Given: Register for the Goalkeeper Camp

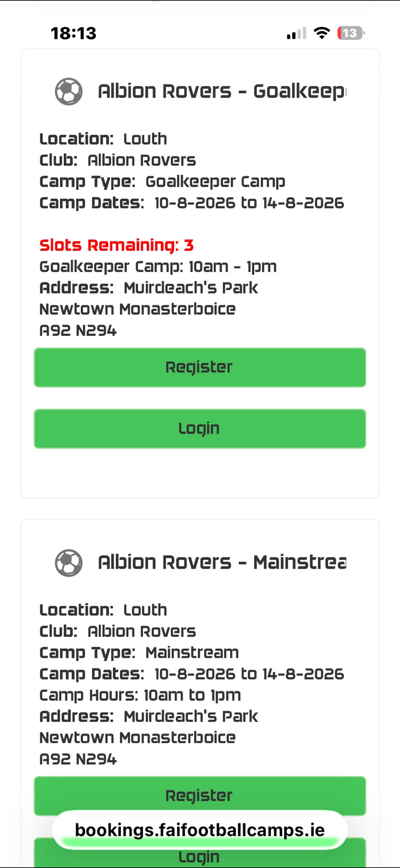Looking at the screenshot, I should [200, 367].
